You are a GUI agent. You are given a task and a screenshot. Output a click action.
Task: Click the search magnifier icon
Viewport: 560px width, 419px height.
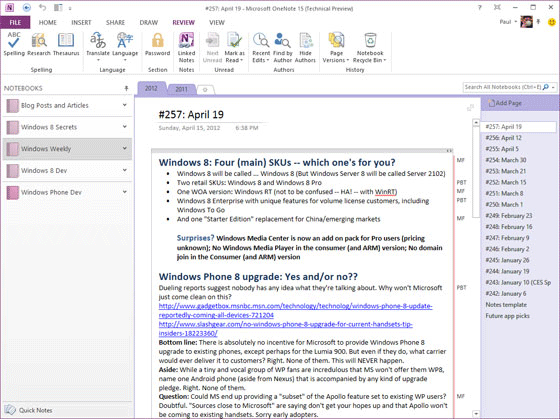[545, 87]
